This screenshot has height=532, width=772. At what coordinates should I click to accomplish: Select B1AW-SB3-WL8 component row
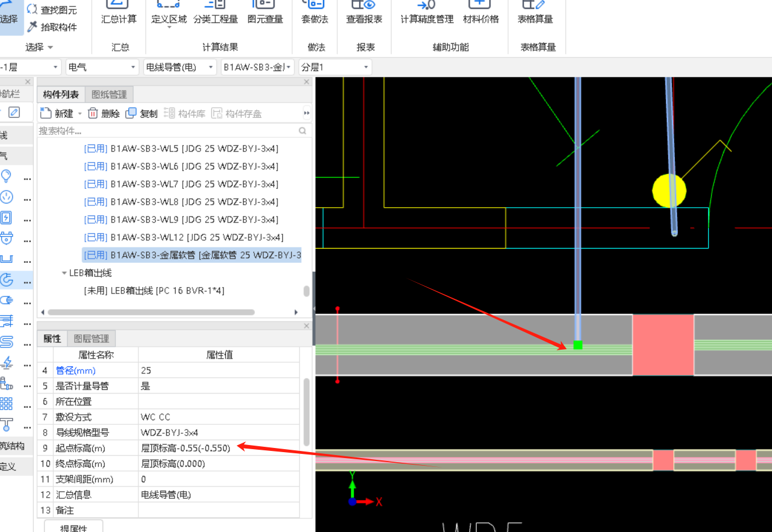[181, 202]
